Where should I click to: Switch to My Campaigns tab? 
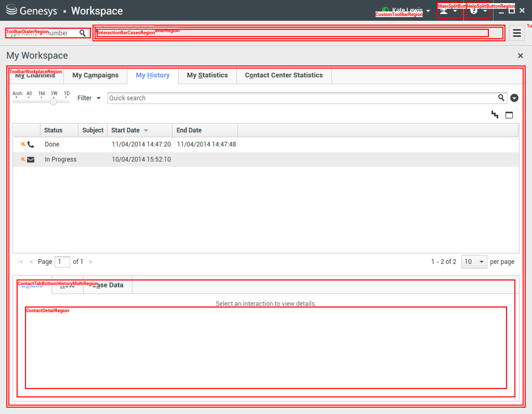point(95,76)
